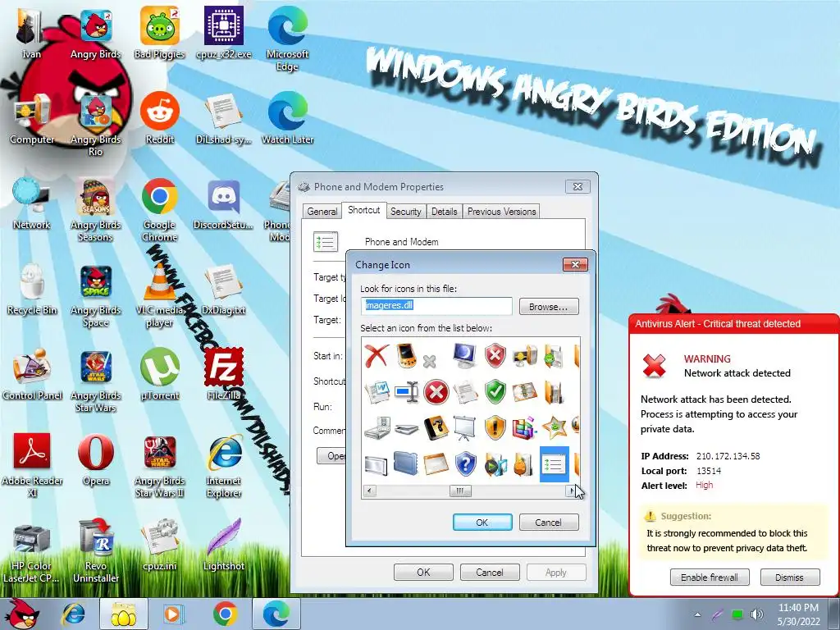Click Browse to find icon file
Viewport: 840px width, 630px height.
(549, 307)
